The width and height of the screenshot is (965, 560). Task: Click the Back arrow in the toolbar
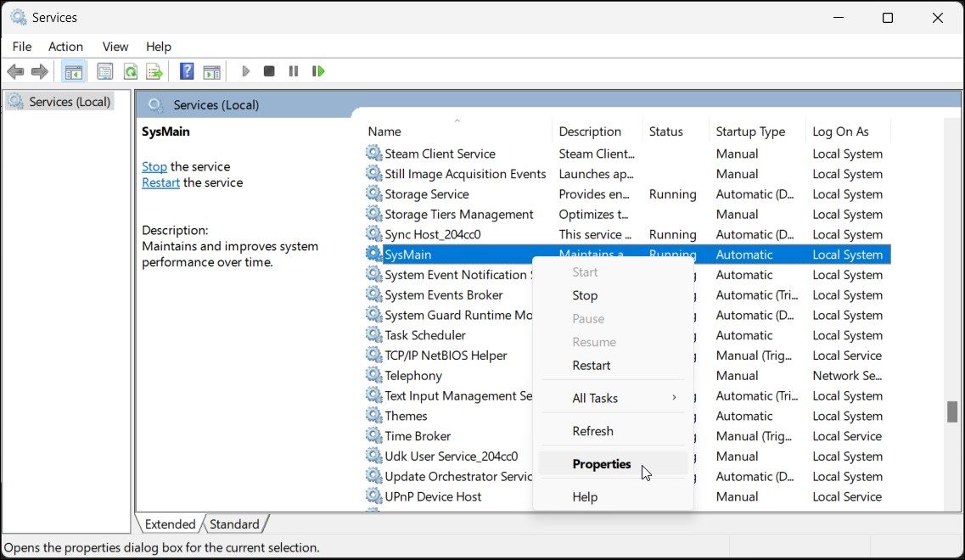(x=15, y=71)
